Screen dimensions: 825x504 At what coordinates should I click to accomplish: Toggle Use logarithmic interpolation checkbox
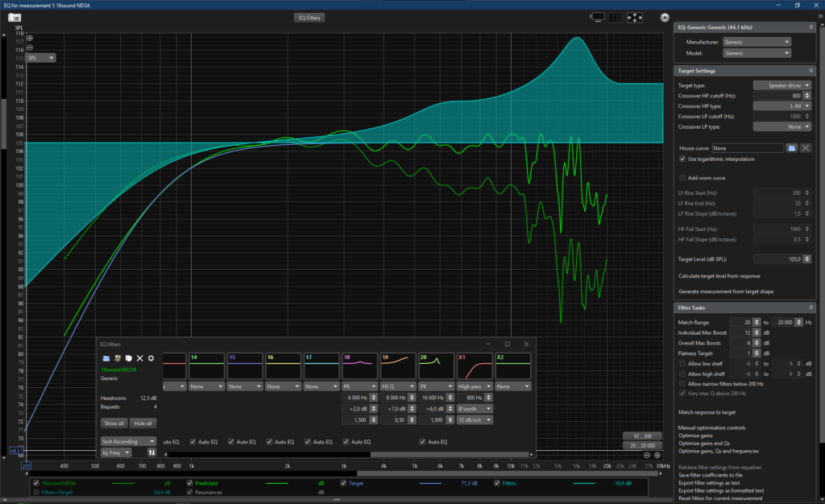tap(682, 159)
